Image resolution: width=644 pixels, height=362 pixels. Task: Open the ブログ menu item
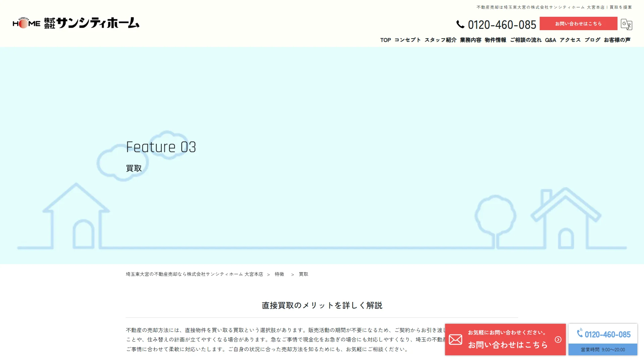[x=592, y=40]
